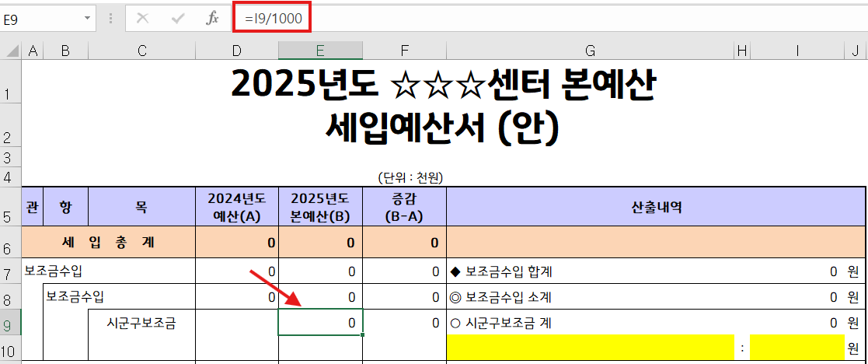868x364 pixels.
Task: Select column A header
Action: click(x=33, y=51)
